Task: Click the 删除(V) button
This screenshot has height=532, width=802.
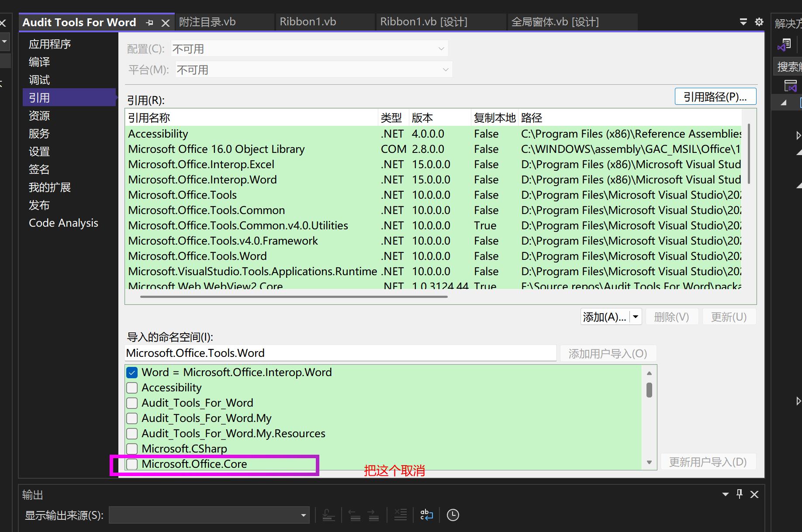Action: pyautogui.click(x=672, y=317)
